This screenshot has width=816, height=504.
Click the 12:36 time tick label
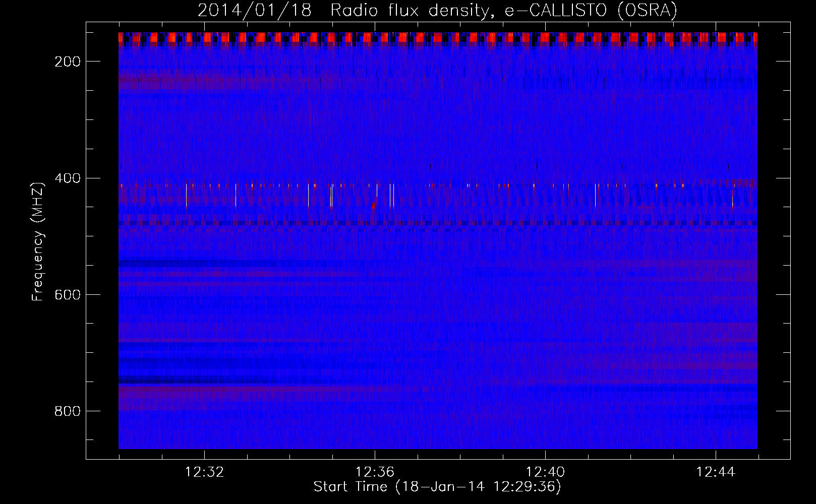click(x=375, y=472)
